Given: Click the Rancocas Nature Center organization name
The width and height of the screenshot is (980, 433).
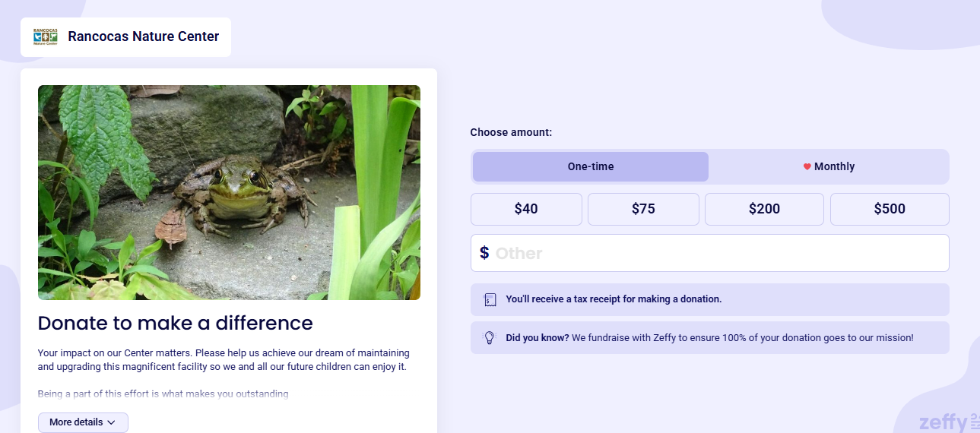Looking at the screenshot, I should 143,36.
